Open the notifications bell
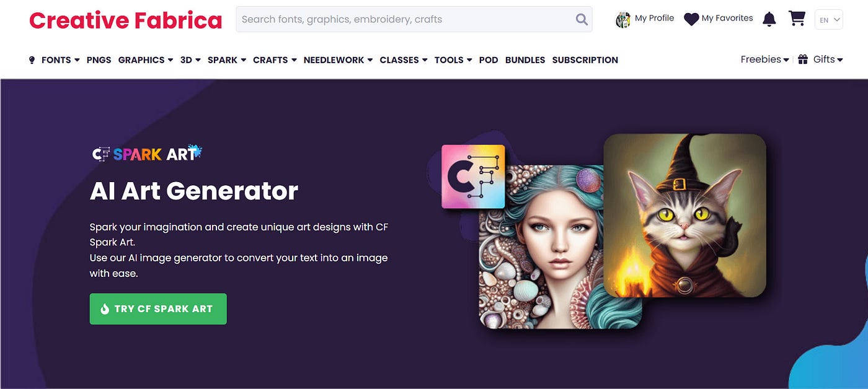This screenshot has height=389, width=868. [769, 19]
